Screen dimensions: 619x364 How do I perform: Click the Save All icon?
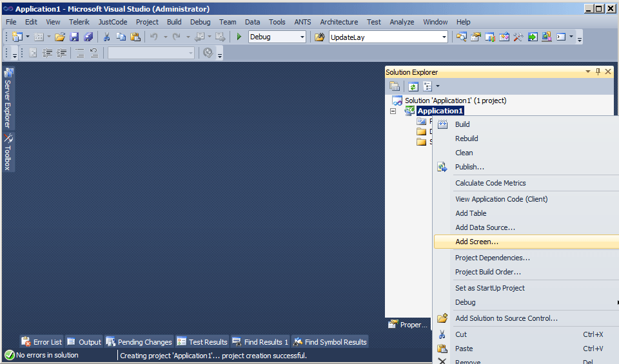click(x=88, y=37)
